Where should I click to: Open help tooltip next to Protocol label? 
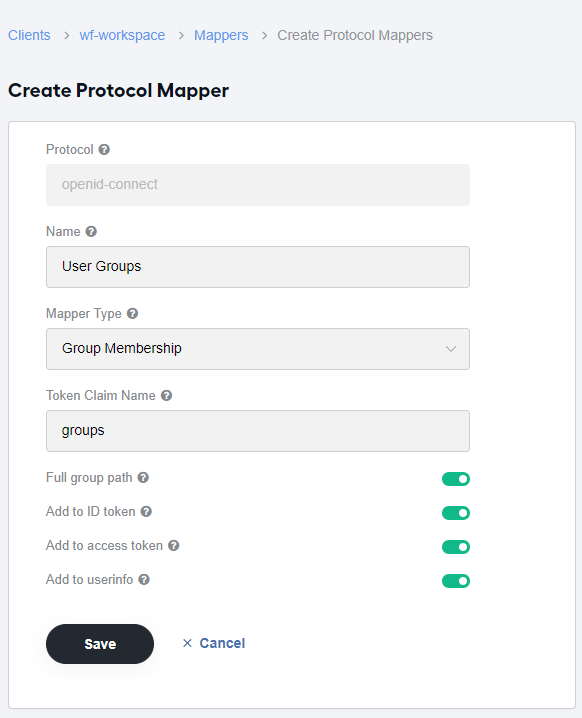coord(104,150)
